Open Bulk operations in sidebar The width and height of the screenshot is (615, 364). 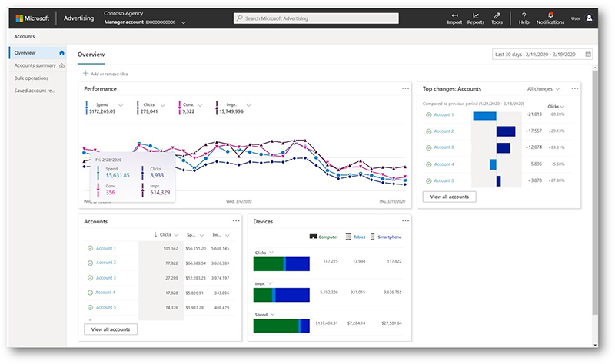tap(38, 78)
